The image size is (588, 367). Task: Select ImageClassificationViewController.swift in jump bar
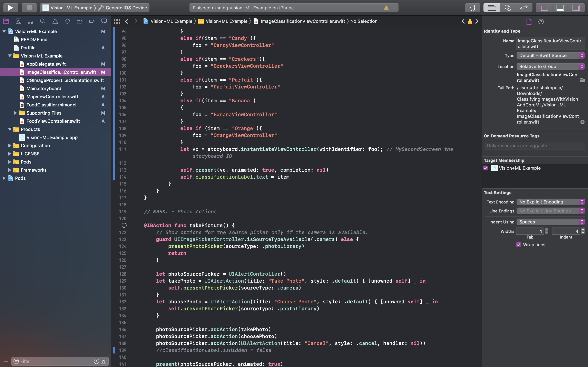(303, 21)
